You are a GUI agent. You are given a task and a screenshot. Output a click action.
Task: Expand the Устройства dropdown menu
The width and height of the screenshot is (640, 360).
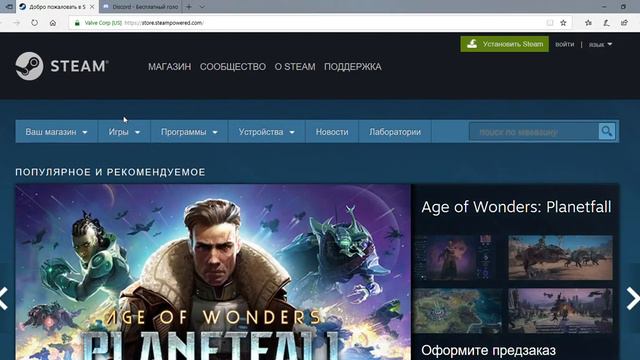click(x=267, y=132)
